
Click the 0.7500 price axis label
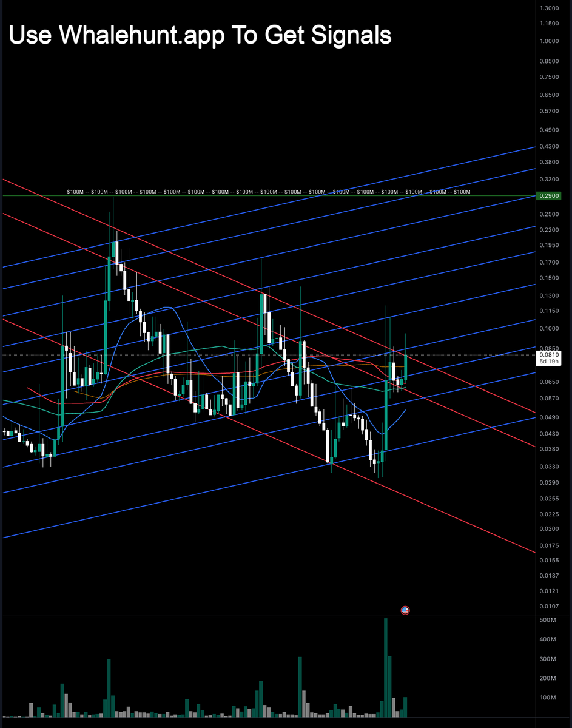coord(549,77)
